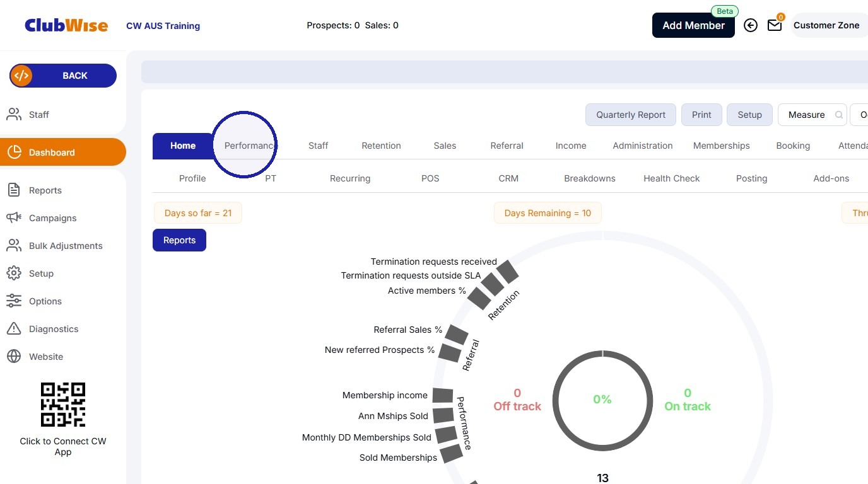This screenshot has height=484, width=868.
Task: Open the Profile sub-tab
Action: (192, 178)
